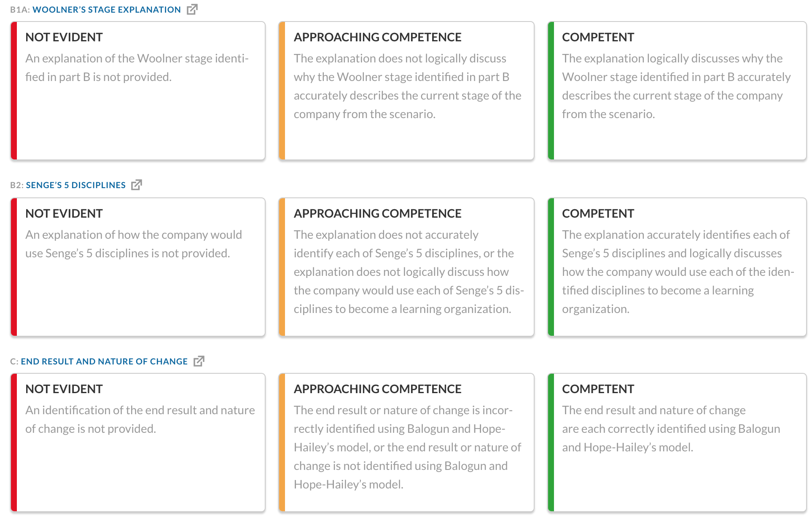Open external link icon beside Woolner's Stage Explanation

point(192,9)
